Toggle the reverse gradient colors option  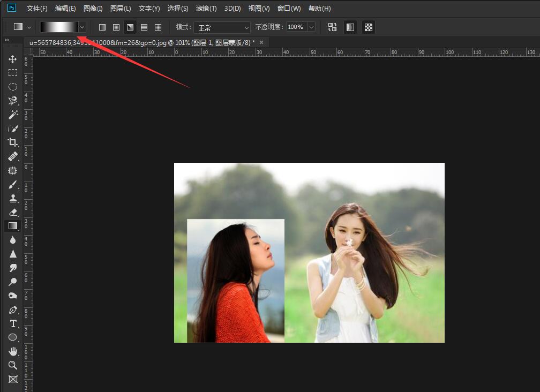[x=332, y=27]
